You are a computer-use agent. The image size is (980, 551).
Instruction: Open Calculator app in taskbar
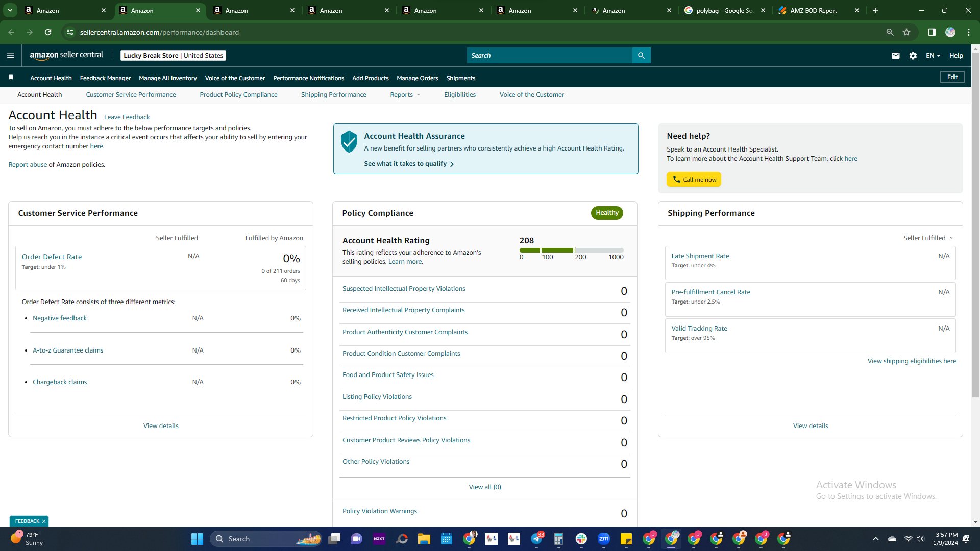559,539
